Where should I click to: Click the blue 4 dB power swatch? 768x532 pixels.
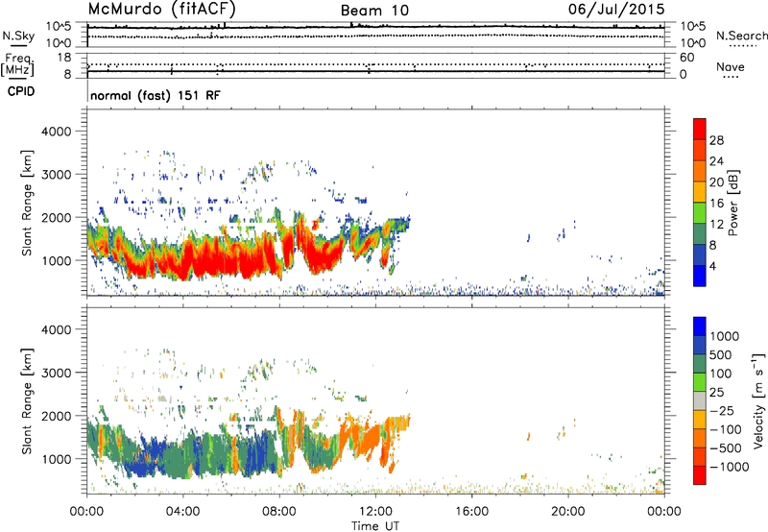(700, 276)
